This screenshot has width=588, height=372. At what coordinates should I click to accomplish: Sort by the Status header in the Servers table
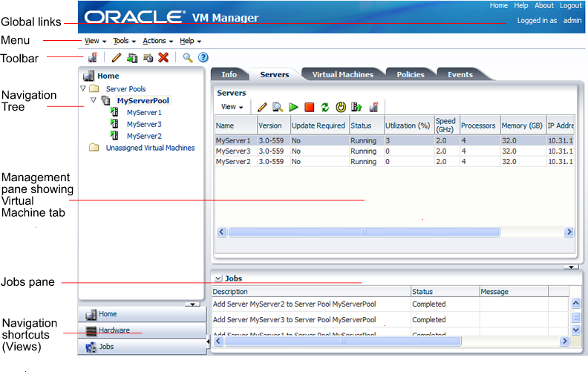click(x=366, y=125)
